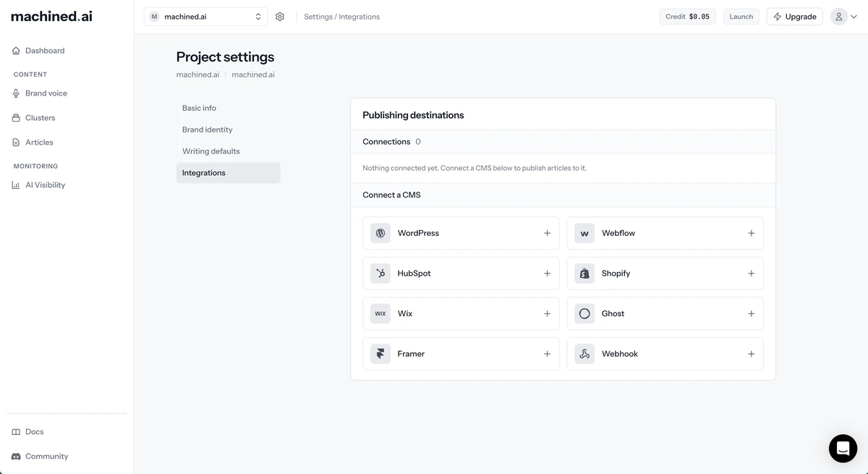Select the Ghost CMS card label
Viewport: 868px width, 474px height.
613,313
